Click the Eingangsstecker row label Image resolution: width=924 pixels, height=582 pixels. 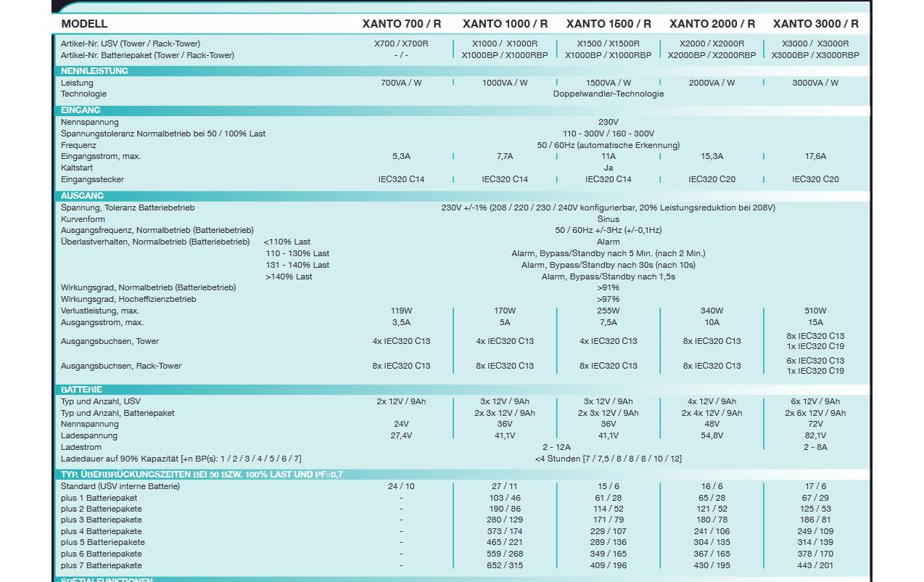click(92, 179)
